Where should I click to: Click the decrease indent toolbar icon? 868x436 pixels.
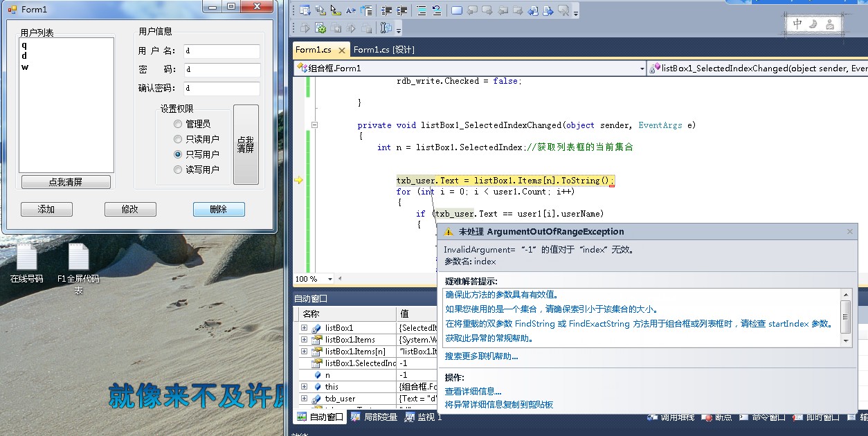coord(386,10)
